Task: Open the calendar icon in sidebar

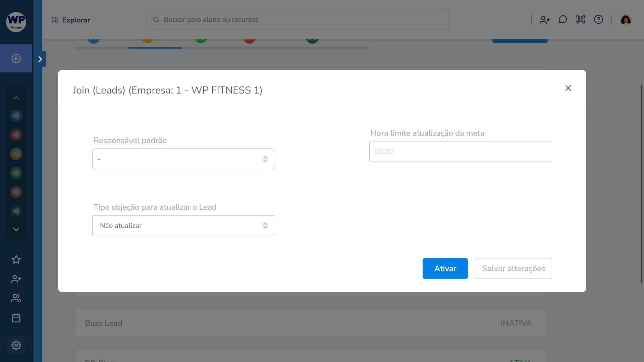Action: [x=16, y=318]
